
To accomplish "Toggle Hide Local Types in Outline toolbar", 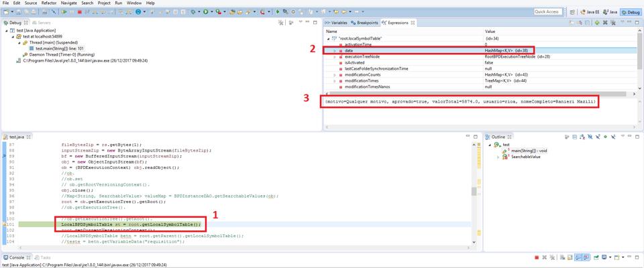I will 613,137.
